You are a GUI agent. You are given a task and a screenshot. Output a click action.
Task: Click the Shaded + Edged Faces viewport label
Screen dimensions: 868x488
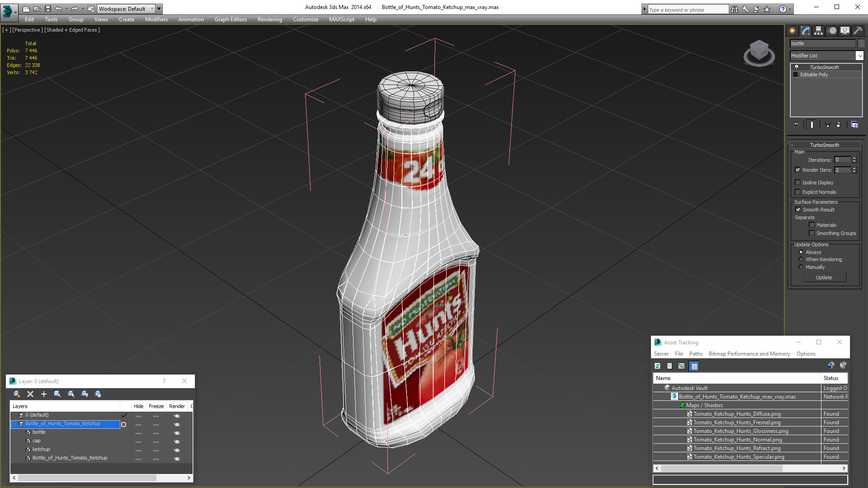72,30
